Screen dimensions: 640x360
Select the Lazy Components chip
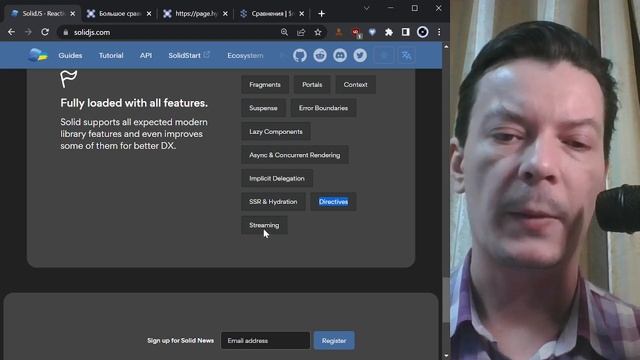pos(276,132)
